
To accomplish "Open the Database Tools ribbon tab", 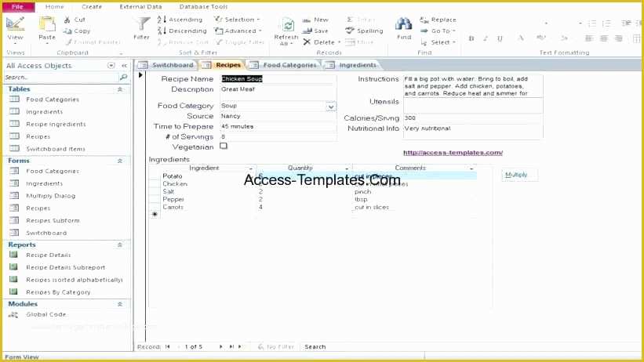I will click(203, 6).
